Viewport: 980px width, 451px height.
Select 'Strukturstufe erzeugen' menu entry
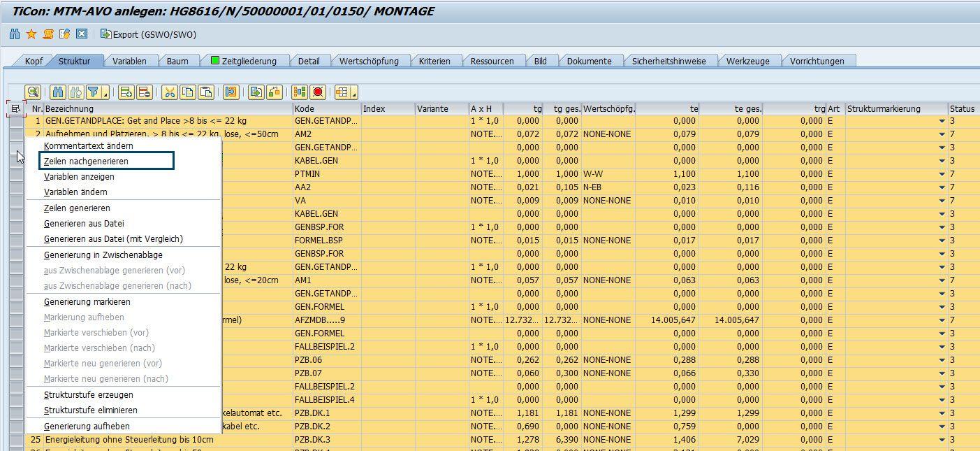click(88, 395)
